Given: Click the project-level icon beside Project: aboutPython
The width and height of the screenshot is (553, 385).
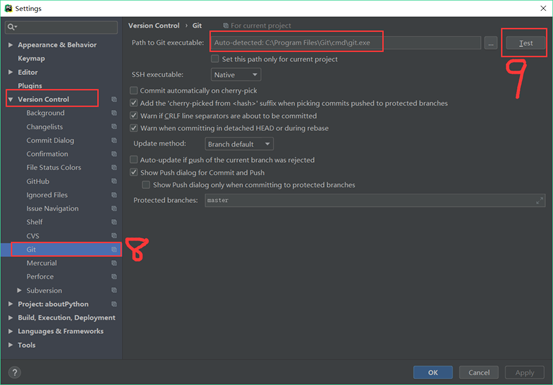Looking at the screenshot, I should [x=114, y=304].
